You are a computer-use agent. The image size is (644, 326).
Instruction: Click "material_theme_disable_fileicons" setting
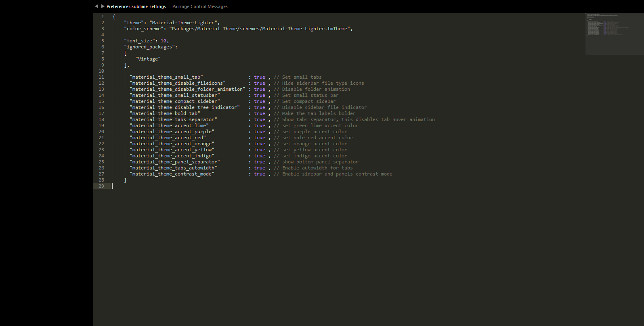click(178, 83)
